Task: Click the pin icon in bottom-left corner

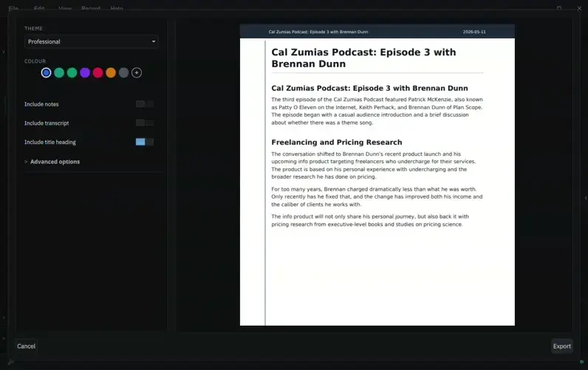Action: [11, 362]
